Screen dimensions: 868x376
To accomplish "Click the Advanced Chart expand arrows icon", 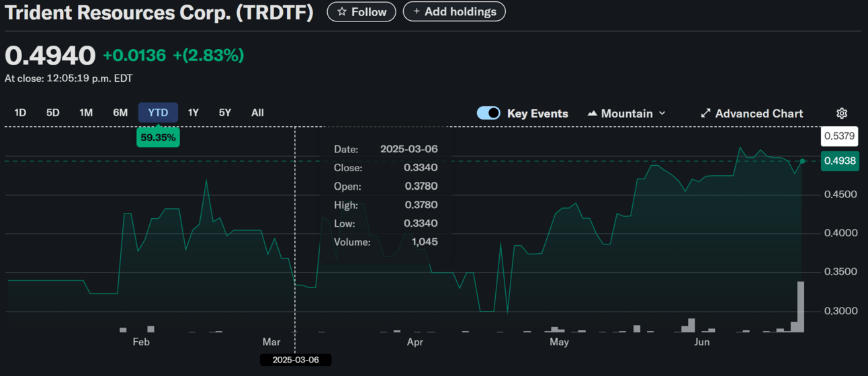I will coord(705,113).
